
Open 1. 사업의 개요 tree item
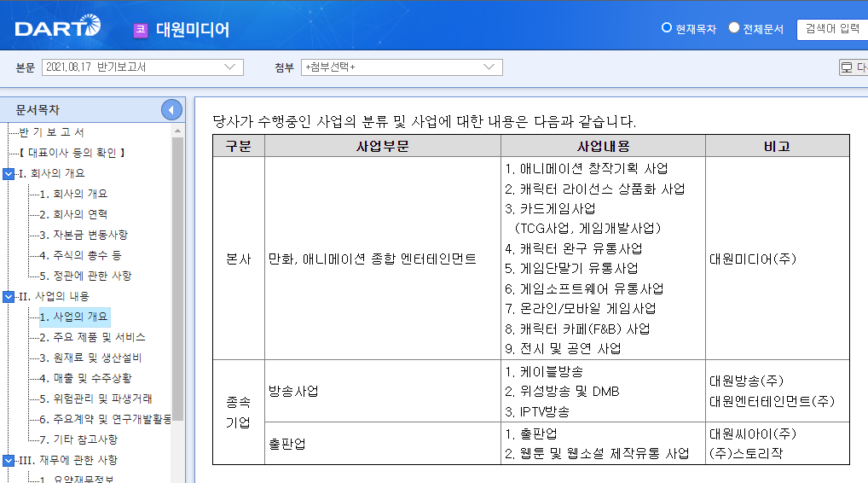[x=73, y=317]
